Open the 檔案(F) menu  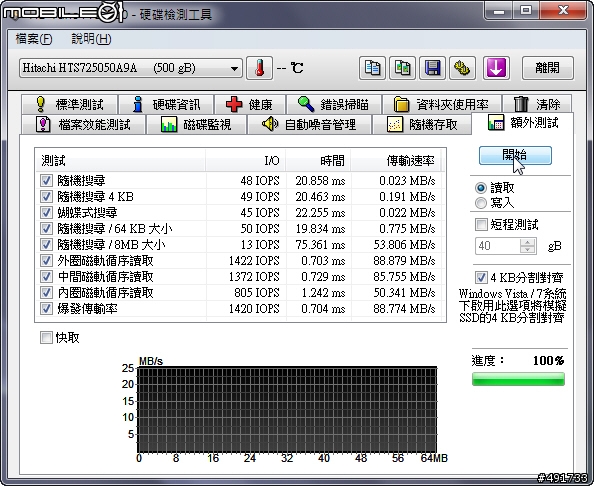point(34,39)
